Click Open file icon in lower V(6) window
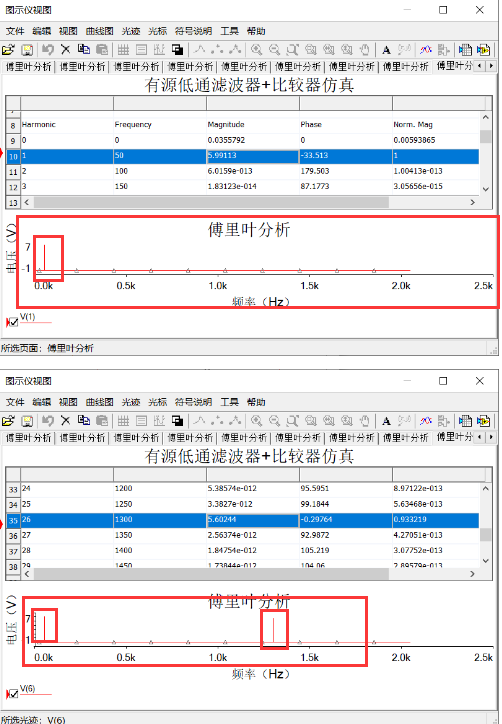The image size is (502, 724). pos(9,421)
